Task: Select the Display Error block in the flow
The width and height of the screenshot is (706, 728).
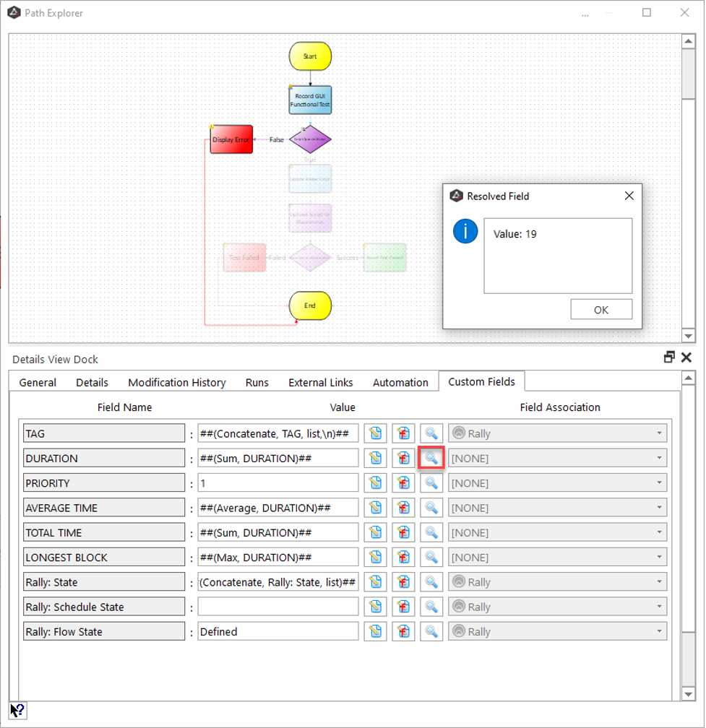Action: (231, 139)
